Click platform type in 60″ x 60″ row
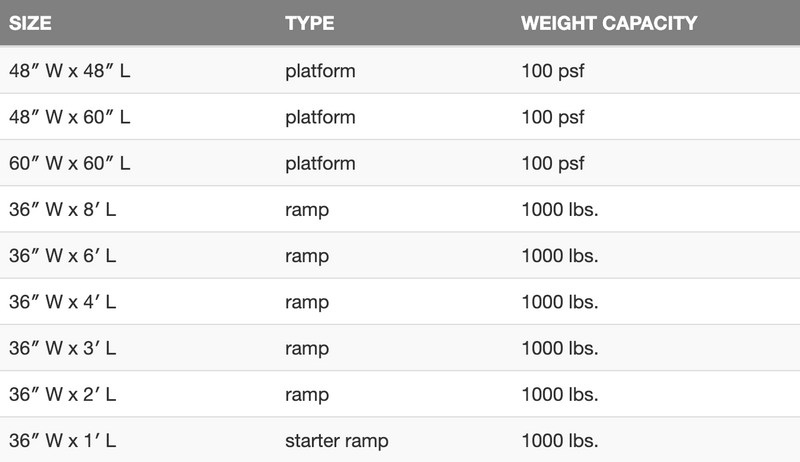The image size is (800, 462). tap(320, 163)
